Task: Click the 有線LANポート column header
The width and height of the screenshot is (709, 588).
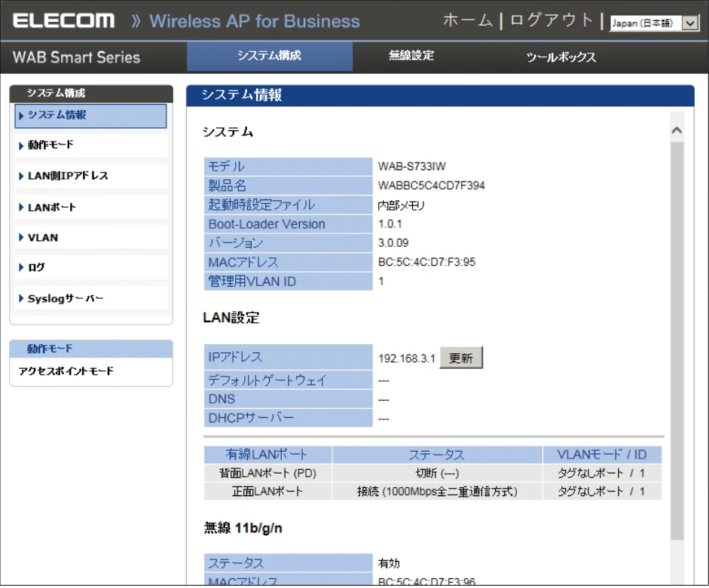Action: 267,454
